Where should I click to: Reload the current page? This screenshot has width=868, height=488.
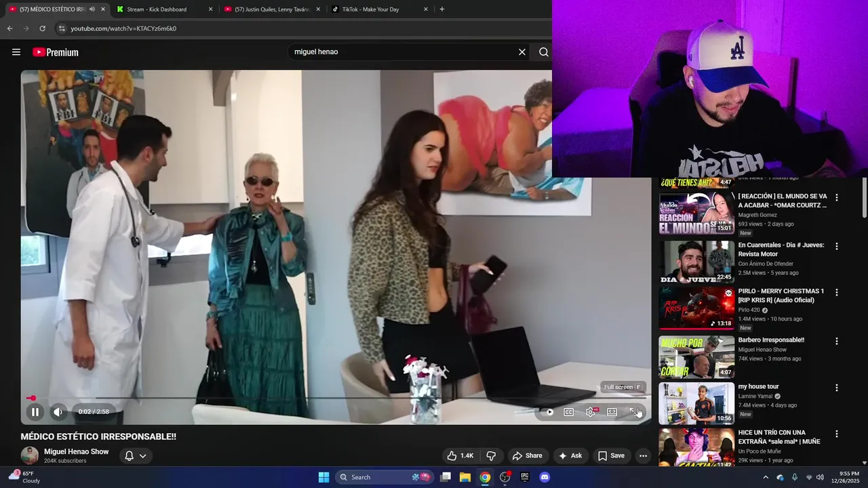click(x=42, y=28)
